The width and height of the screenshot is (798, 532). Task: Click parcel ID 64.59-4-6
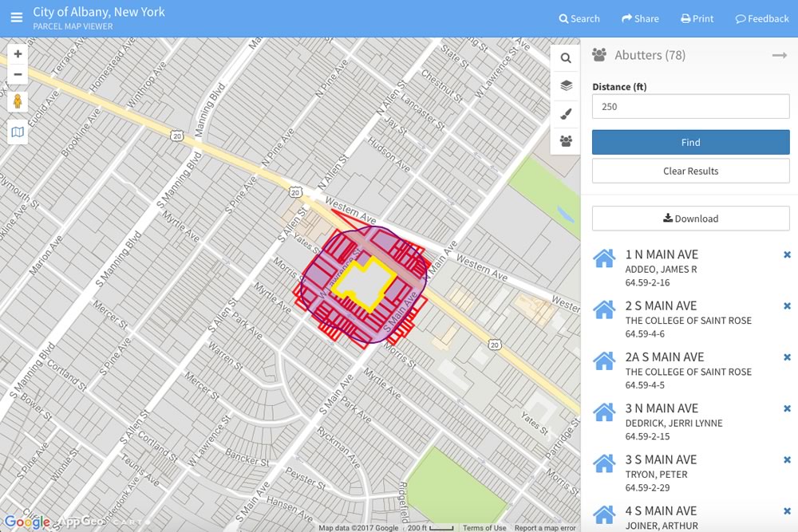click(x=645, y=334)
